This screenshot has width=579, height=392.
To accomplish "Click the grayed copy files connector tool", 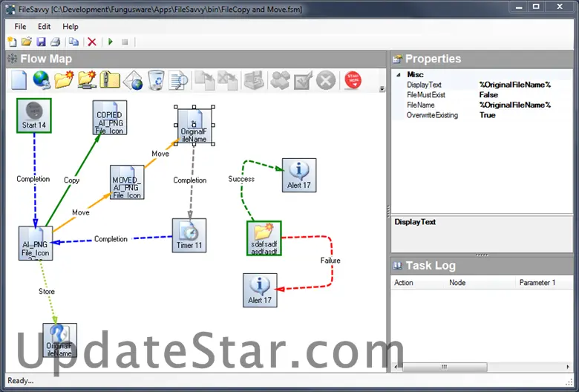I will pyautogui.click(x=205, y=79).
